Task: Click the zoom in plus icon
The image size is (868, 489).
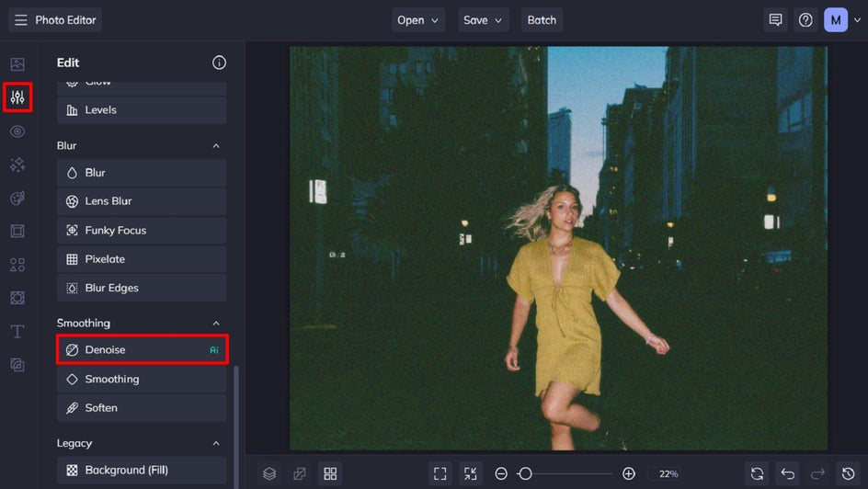Action: pos(629,473)
